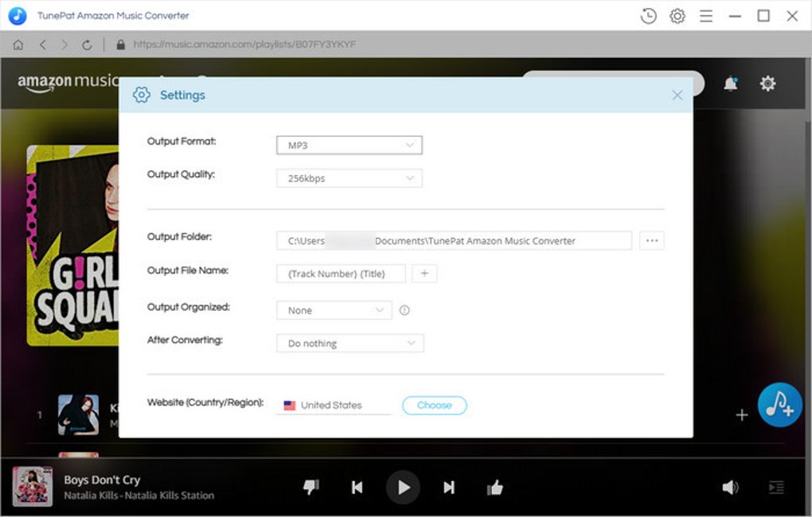This screenshot has height=517, width=812.
Task: Thumbs down the current station track
Action: pos(311,487)
